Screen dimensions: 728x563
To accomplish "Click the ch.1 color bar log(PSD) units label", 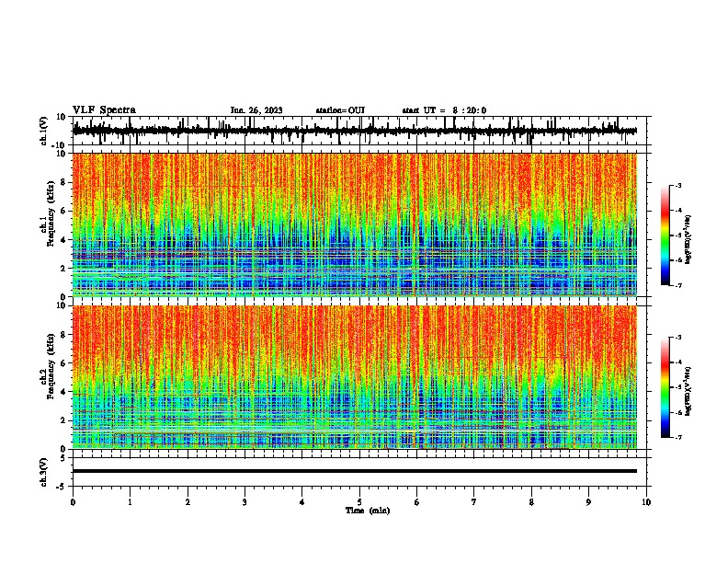I will point(688,239).
